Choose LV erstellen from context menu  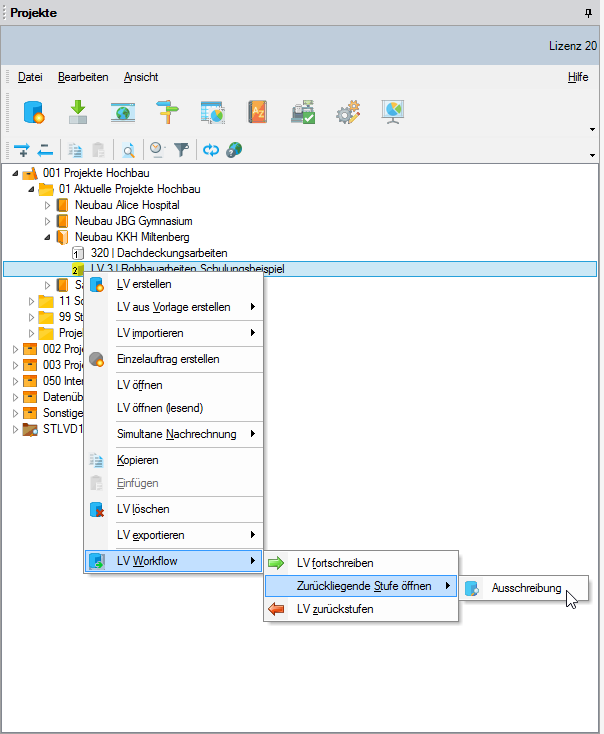click(x=174, y=284)
